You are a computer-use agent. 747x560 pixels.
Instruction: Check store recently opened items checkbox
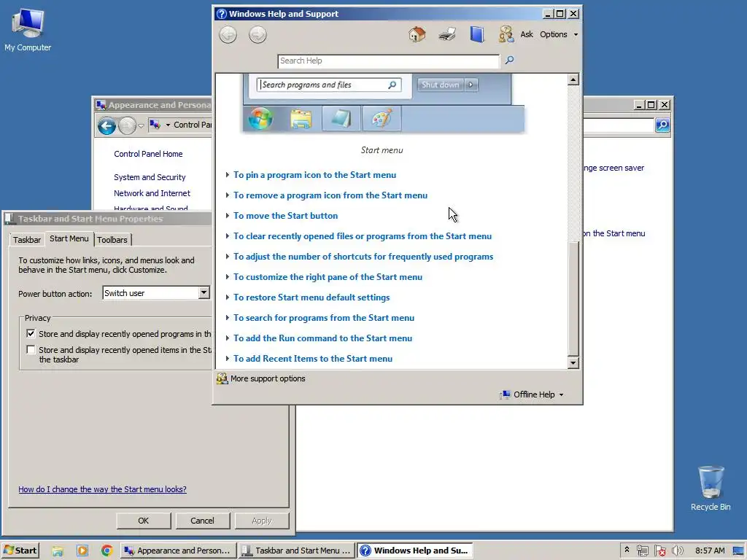tap(31, 349)
